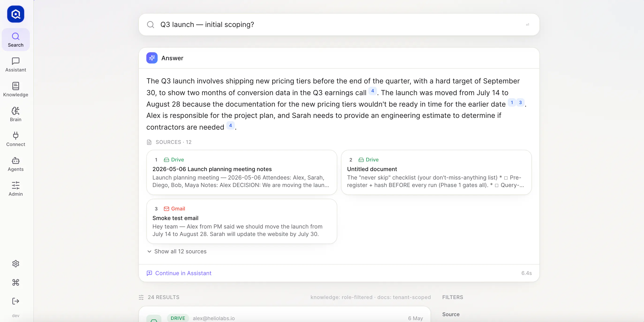Click Continue in Assistant link
This screenshot has width=644, height=322.
point(179,273)
